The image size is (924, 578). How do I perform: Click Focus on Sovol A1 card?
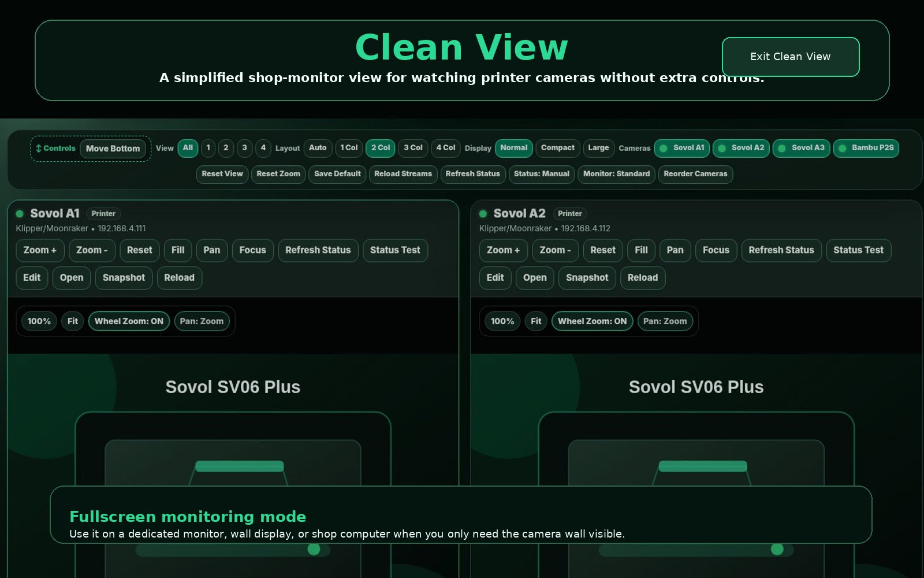tap(252, 250)
